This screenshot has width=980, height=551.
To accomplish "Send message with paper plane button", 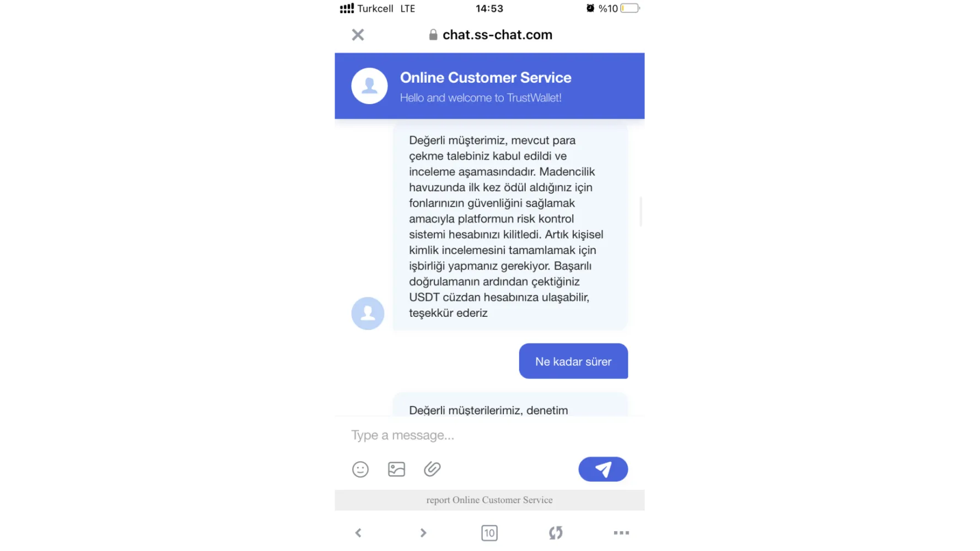I will point(603,469).
